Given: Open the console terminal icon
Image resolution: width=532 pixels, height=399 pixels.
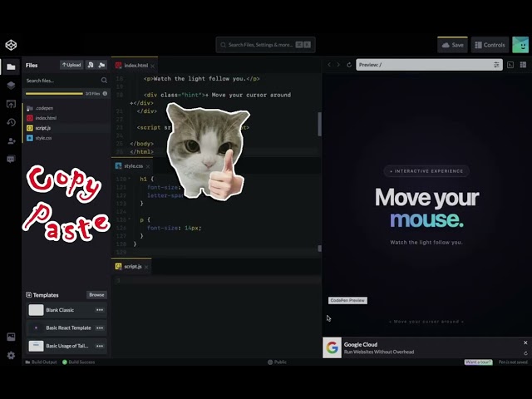Looking at the screenshot, I should 510,65.
